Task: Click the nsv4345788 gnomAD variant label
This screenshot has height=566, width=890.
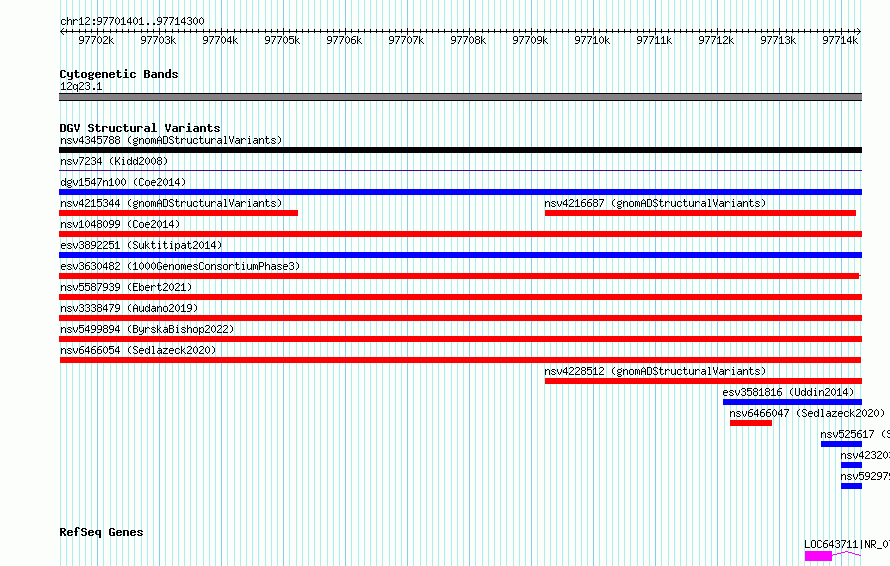Action: tap(171, 140)
